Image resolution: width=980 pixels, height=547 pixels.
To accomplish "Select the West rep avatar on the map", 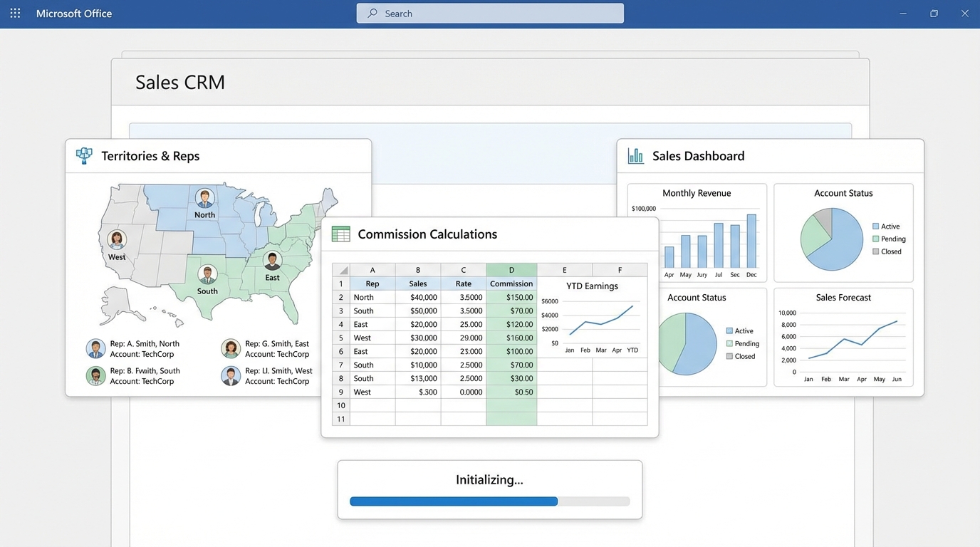I will [x=117, y=240].
